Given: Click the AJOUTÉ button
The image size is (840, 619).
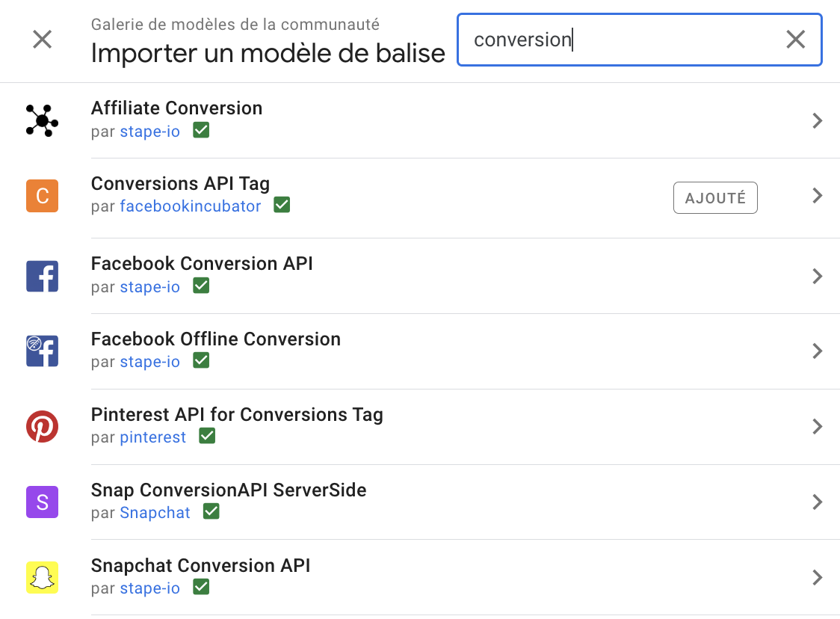Looking at the screenshot, I should coord(715,198).
